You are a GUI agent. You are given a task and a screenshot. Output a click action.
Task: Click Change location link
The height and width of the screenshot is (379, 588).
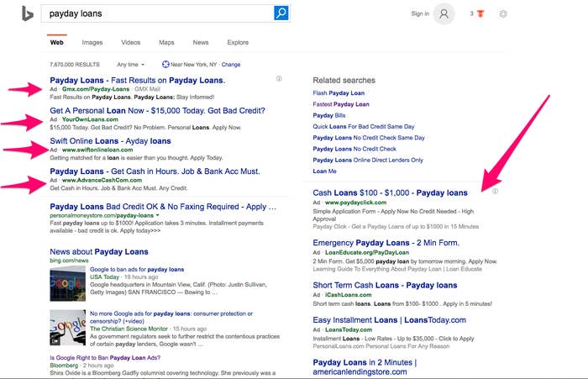tap(231, 65)
